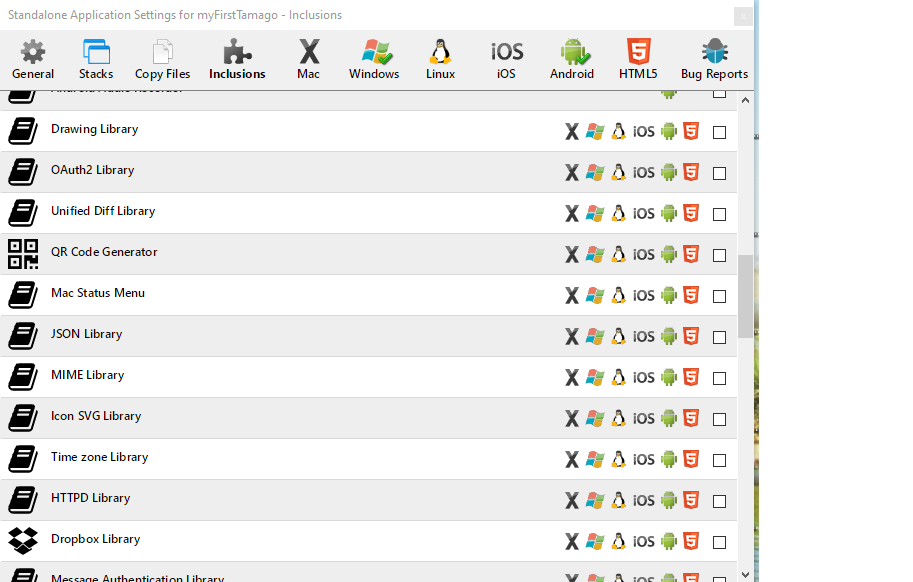Viewport: 913px width, 582px height.
Task: Open the Stacks settings pane
Action: (96, 59)
